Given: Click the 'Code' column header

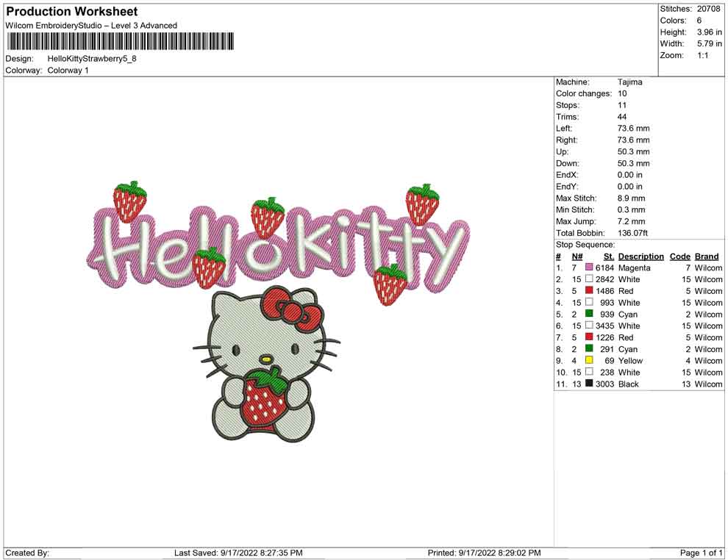Looking at the screenshot, I should coord(680,256).
